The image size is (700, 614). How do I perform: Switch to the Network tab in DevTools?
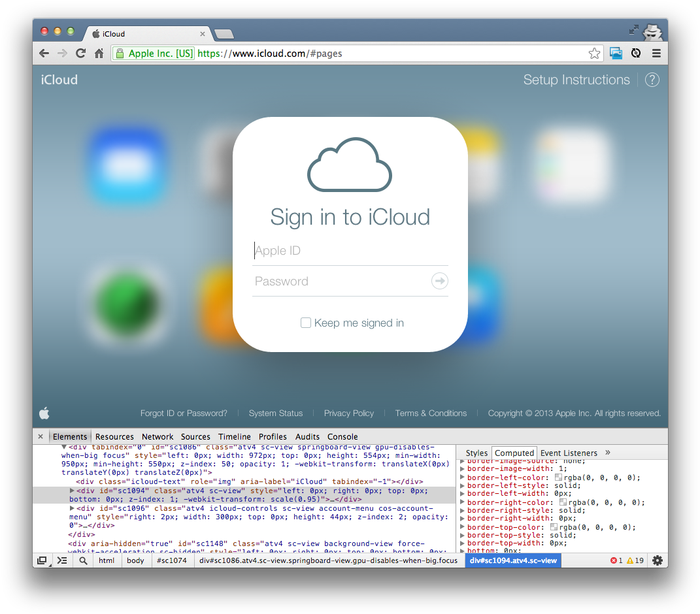158,436
